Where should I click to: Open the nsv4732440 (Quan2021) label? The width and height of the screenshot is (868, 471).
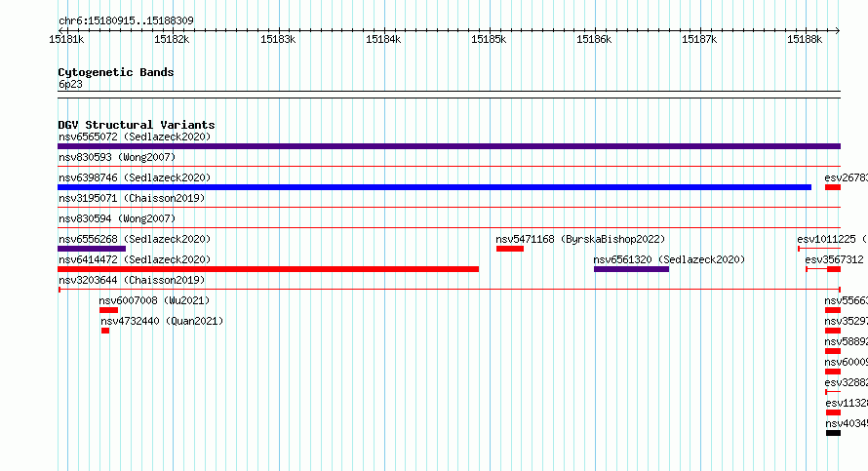(162, 321)
